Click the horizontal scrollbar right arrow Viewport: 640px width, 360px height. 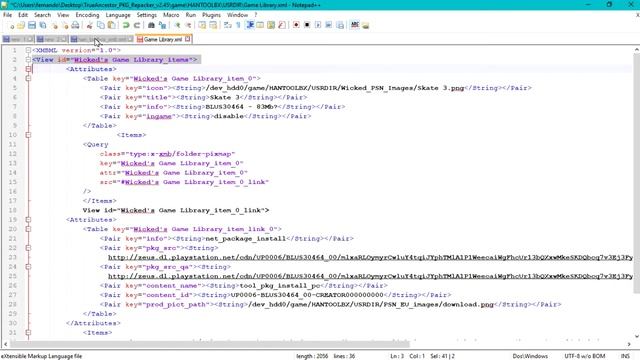(629, 344)
